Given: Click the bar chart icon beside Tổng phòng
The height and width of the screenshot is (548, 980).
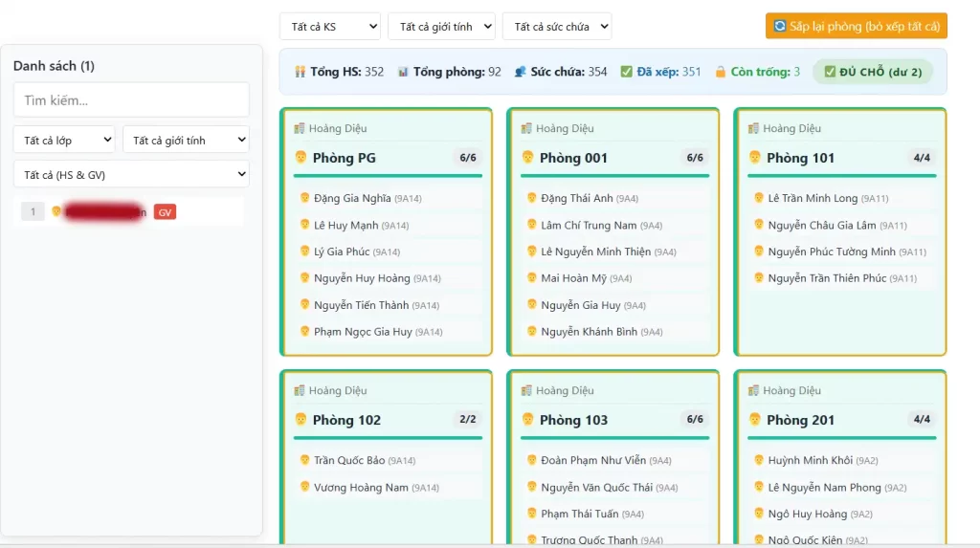Looking at the screenshot, I should pos(403,72).
